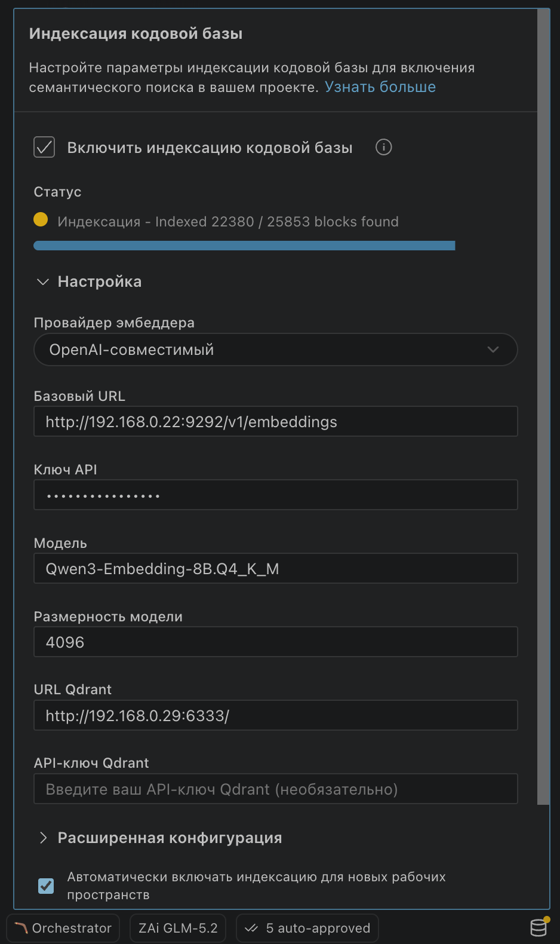Expand Расширенная конфигурация section
Viewport: 560px width, 944px height.
tap(159, 838)
